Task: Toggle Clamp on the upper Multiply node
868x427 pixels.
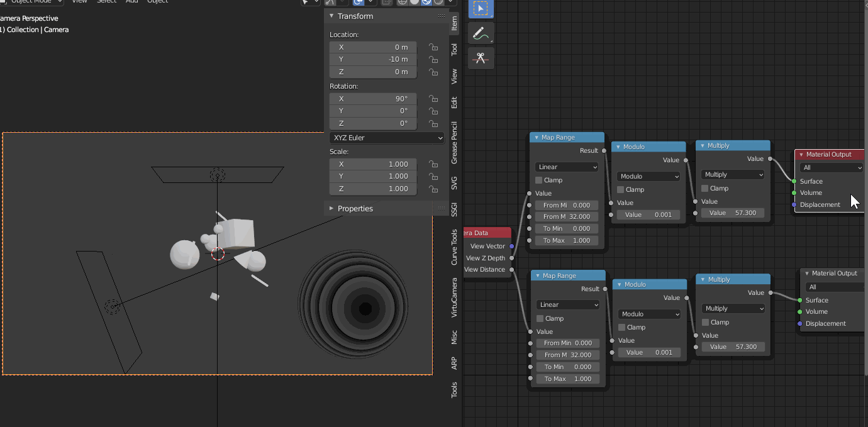Action: click(705, 188)
